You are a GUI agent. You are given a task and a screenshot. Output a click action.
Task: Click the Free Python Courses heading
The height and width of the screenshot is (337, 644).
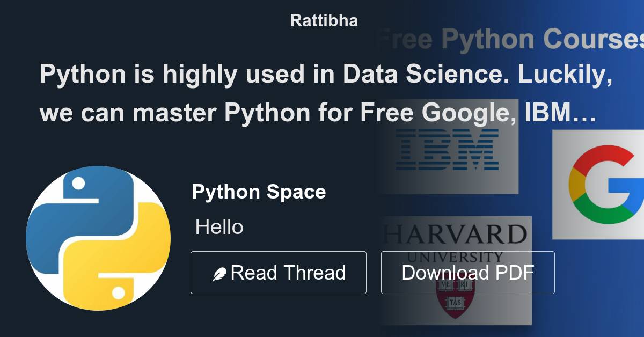click(510, 39)
